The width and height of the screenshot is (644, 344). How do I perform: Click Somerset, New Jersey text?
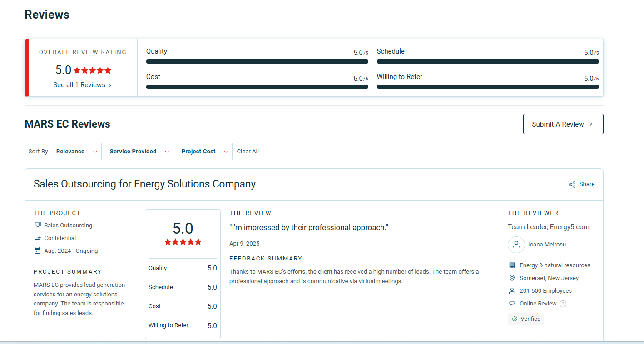click(549, 278)
